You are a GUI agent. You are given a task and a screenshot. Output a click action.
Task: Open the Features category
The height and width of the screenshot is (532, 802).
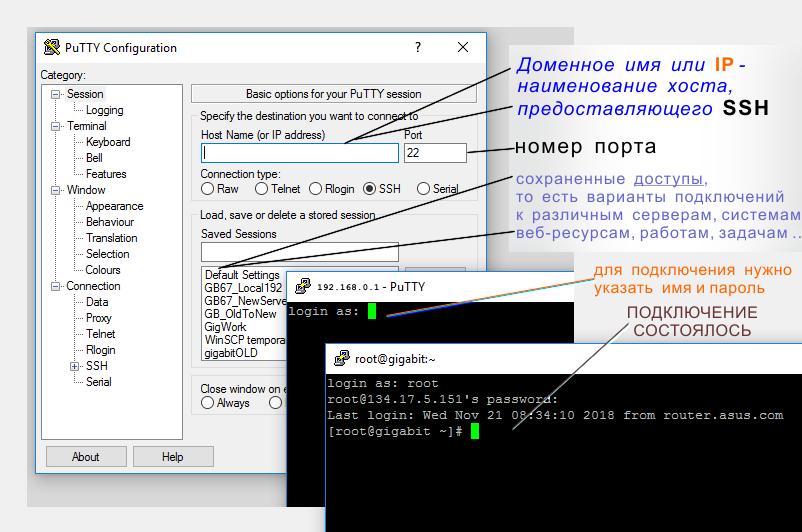pyautogui.click(x=106, y=174)
